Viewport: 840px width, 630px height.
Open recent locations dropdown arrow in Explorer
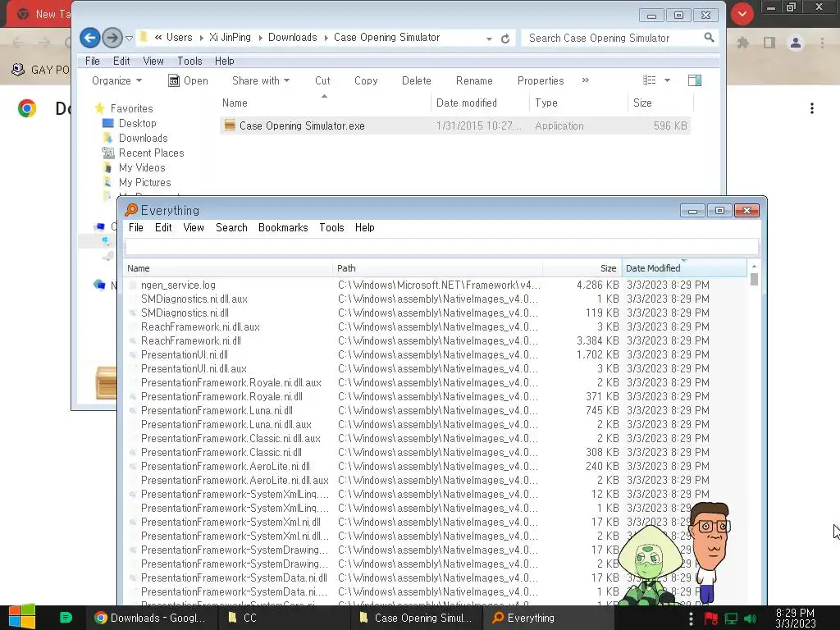pyautogui.click(x=129, y=39)
